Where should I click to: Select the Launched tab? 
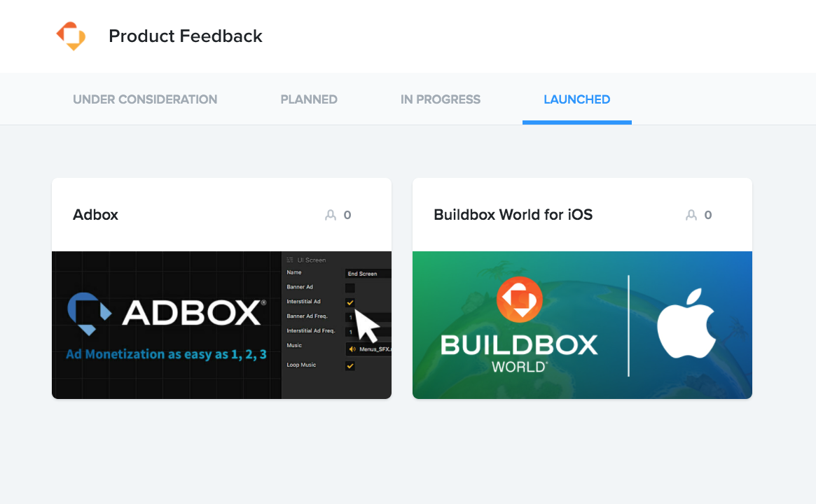[x=576, y=99]
